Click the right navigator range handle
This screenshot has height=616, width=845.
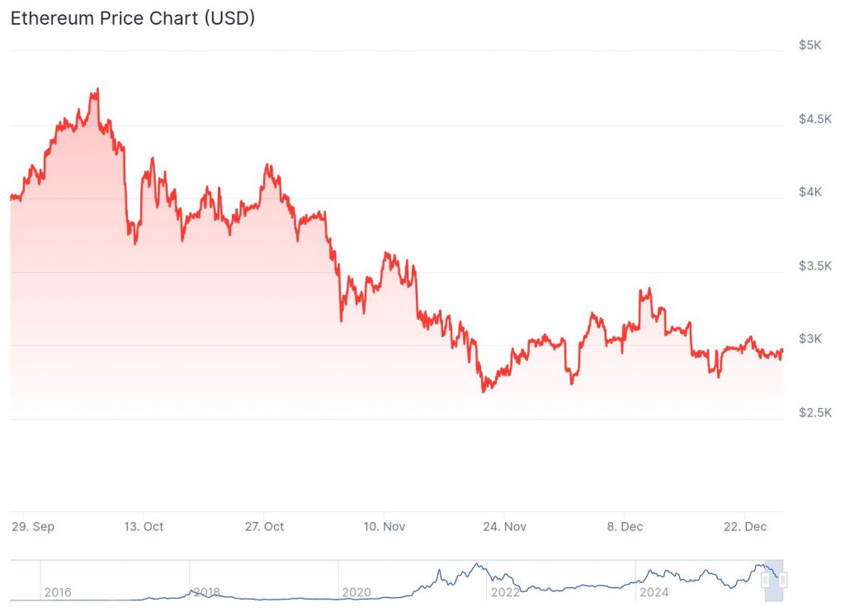[x=783, y=581]
